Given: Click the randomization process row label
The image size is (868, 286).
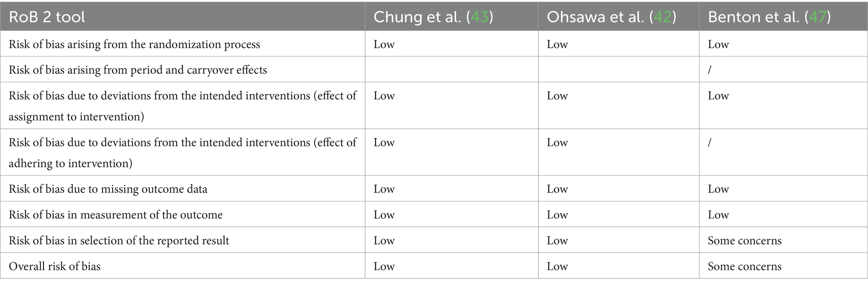Looking at the screenshot, I should (x=134, y=44).
